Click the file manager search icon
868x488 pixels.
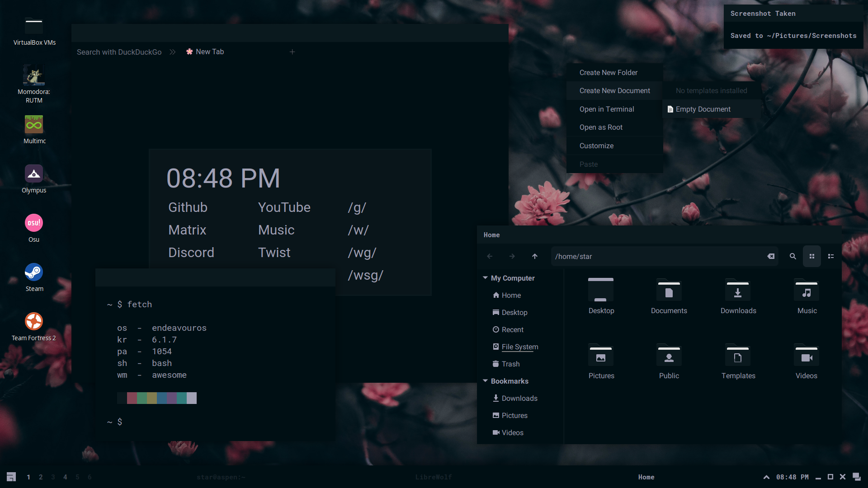[793, 256]
